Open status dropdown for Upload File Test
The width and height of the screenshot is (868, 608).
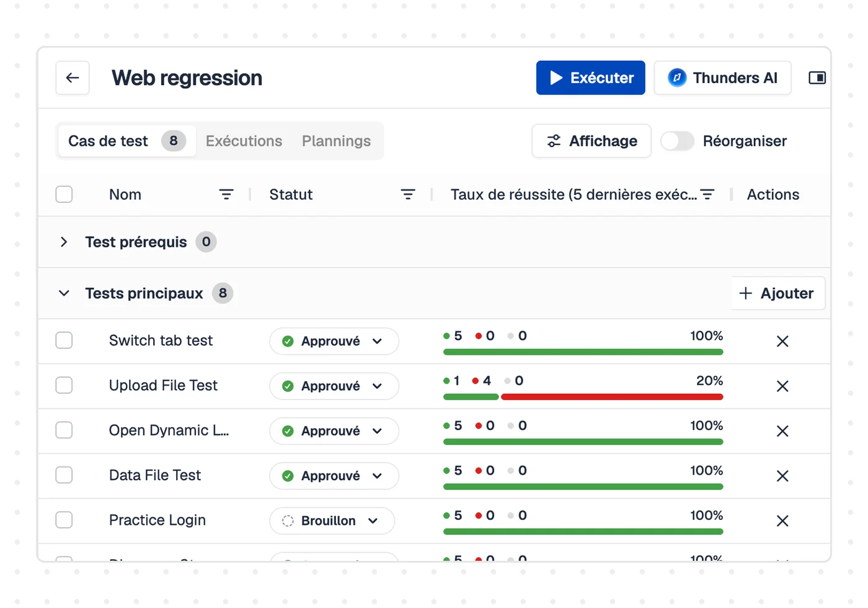334,386
